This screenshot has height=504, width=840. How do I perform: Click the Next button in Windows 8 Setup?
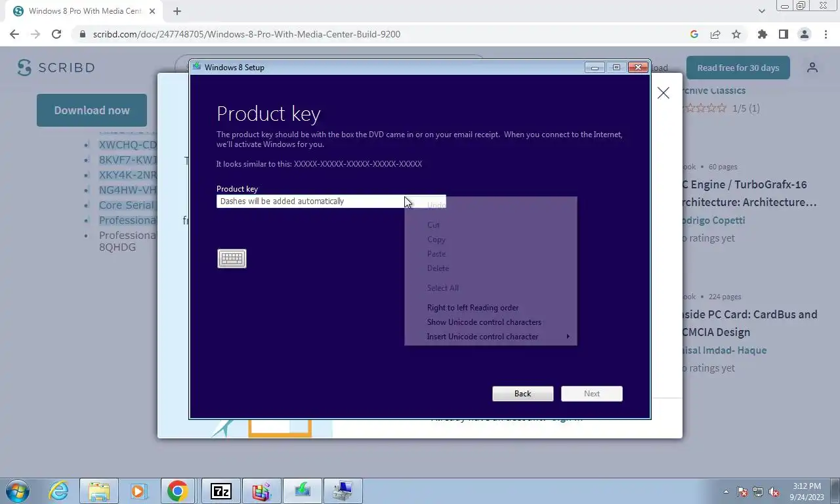coord(592,394)
